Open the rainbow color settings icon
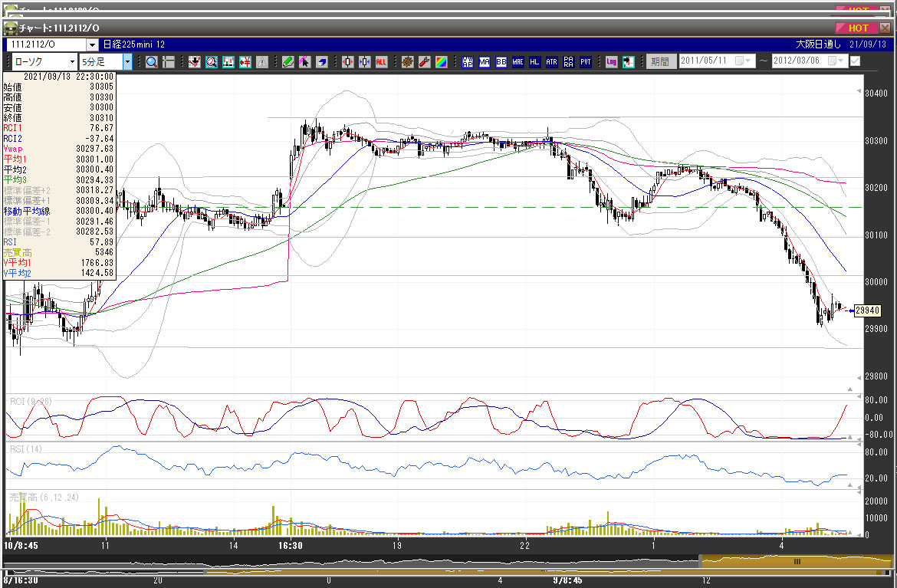The width and height of the screenshot is (897, 588). pos(441,61)
